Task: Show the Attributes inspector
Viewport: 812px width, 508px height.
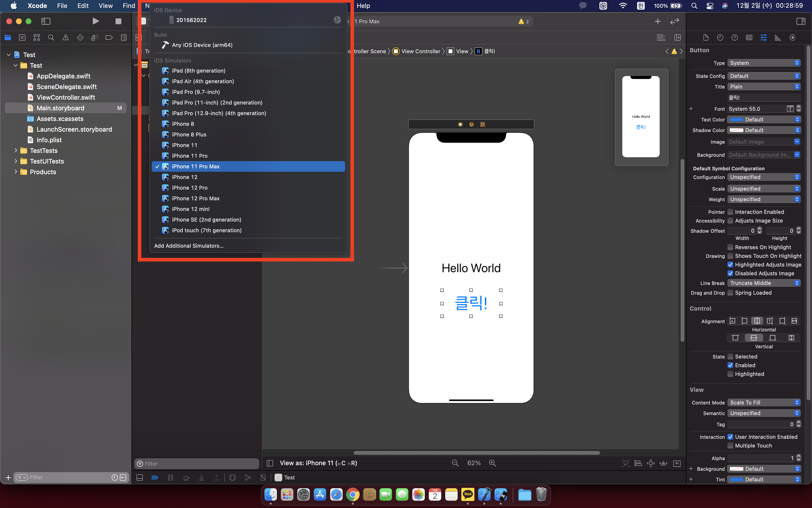Action: click(x=763, y=38)
